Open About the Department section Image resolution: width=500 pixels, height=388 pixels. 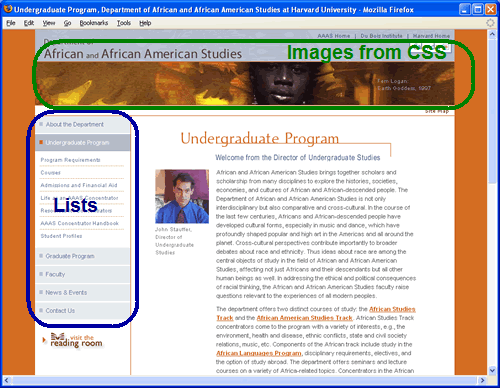click(x=83, y=124)
